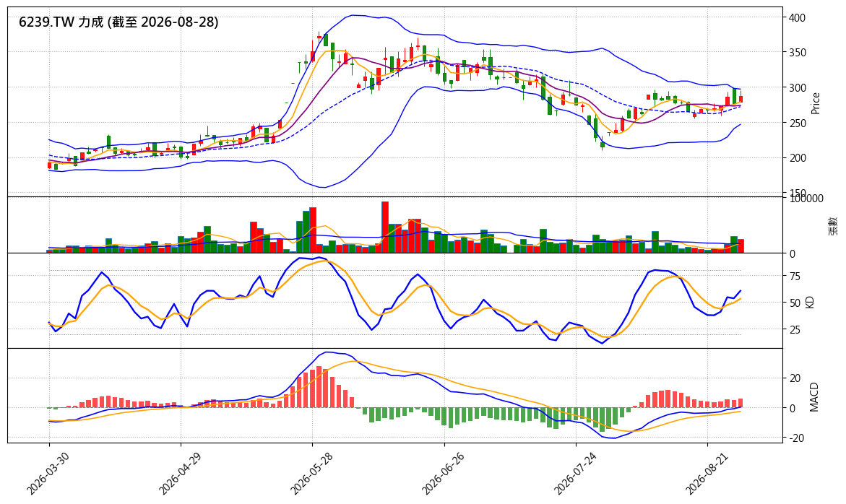The image size is (846, 504).
Task: Click the 350 price tick label
Action: click(798, 53)
